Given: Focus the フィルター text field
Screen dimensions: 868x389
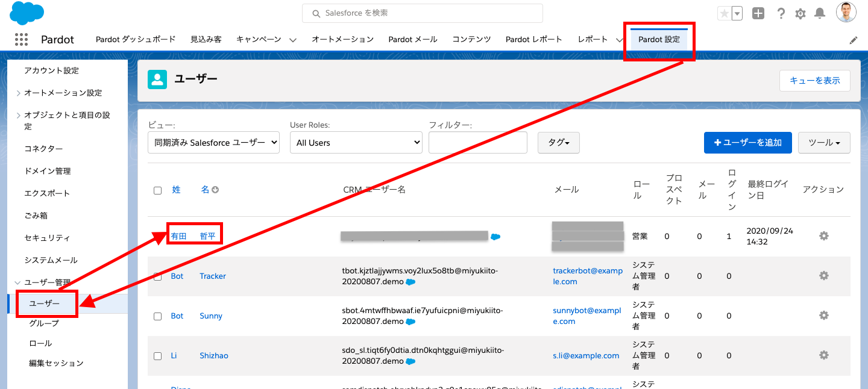Looking at the screenshot, I should (478, 143).
